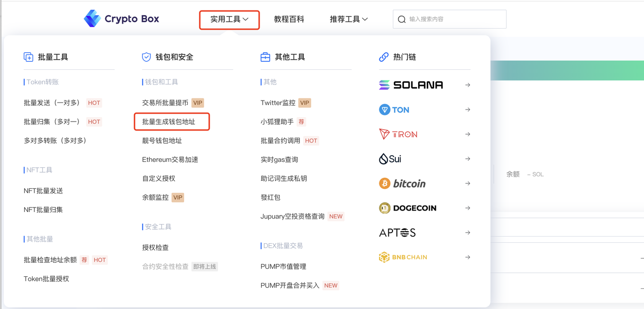Click the arrow next to BNB Chain
This screenshot has height=309, width=644.
467,257
